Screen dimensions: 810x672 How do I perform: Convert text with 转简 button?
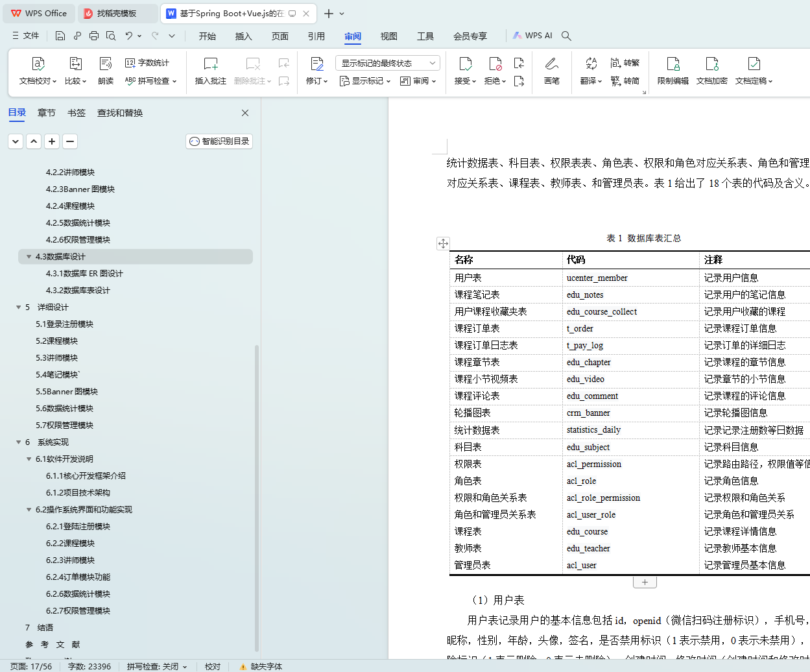point(625,81)
